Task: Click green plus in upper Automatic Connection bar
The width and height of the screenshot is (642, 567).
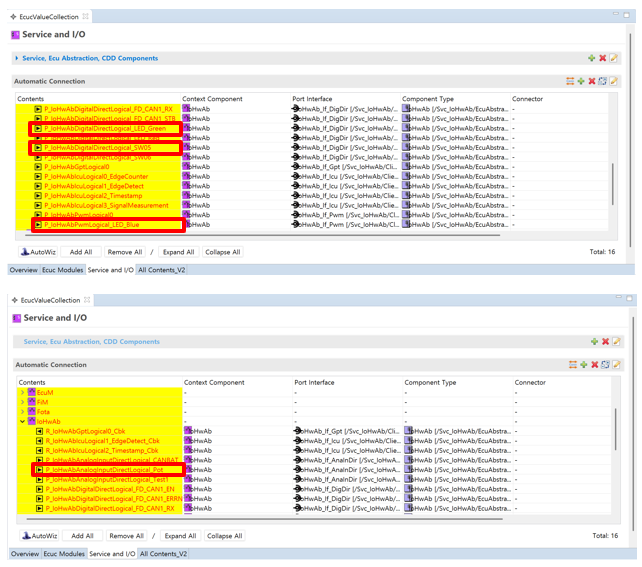Action: tap(581, 81)
